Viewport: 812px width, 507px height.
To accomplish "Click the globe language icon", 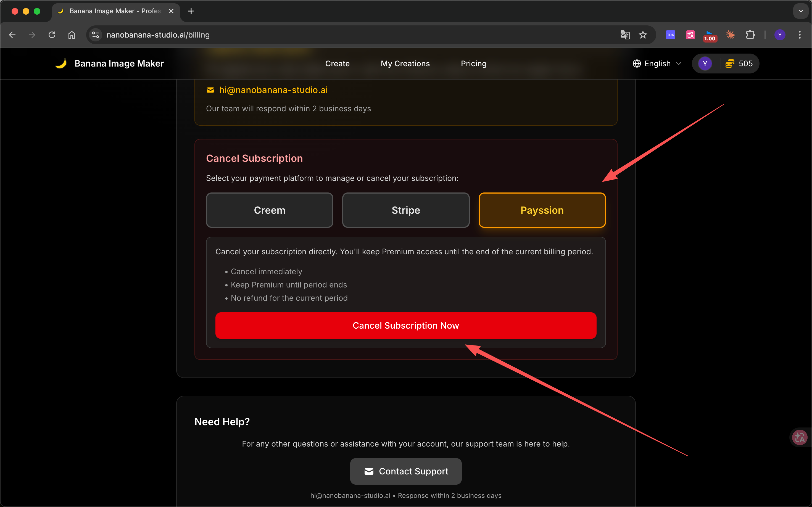I will pos(637,64).
